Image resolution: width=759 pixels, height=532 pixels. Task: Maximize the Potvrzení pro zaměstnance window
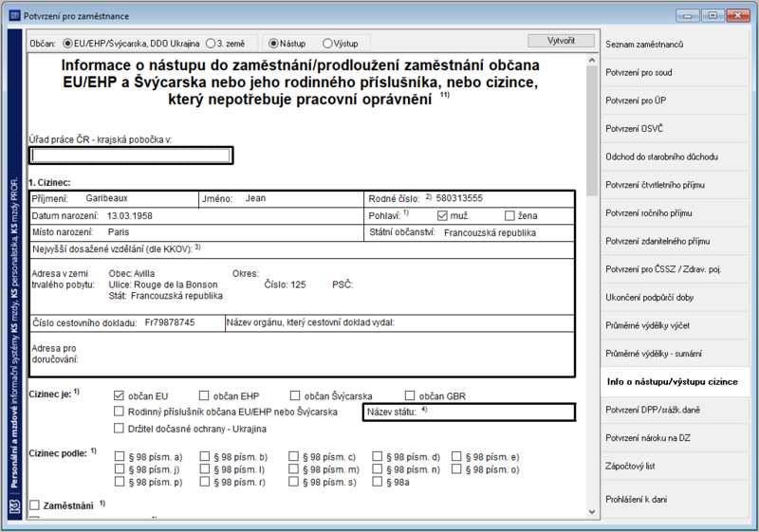pyautogui.click(x=713, y=15)
